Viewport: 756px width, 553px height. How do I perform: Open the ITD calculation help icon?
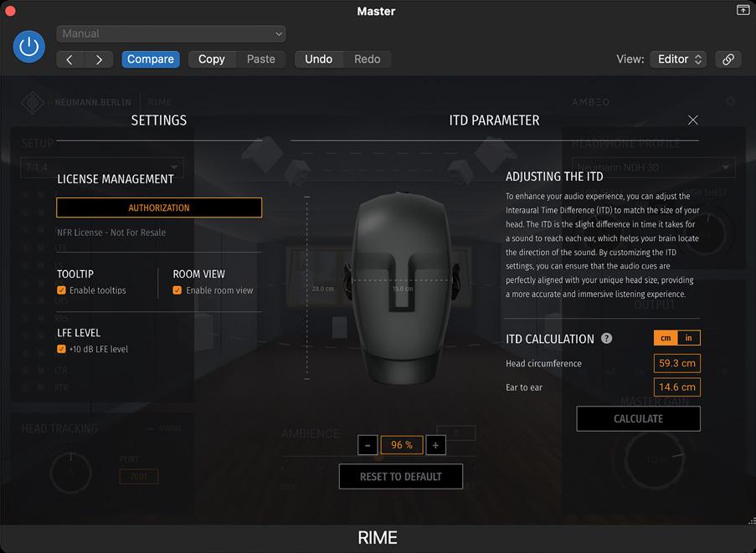click(x=606, y=338)
